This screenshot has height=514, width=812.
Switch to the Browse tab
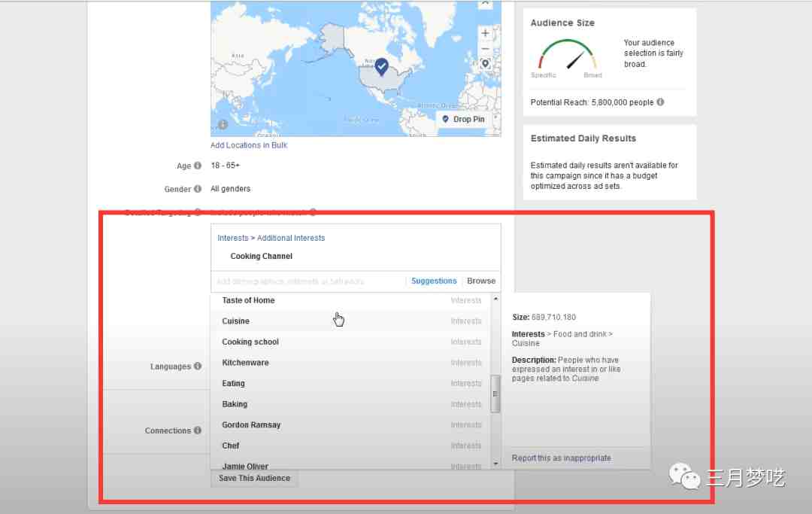pos(481,281)
